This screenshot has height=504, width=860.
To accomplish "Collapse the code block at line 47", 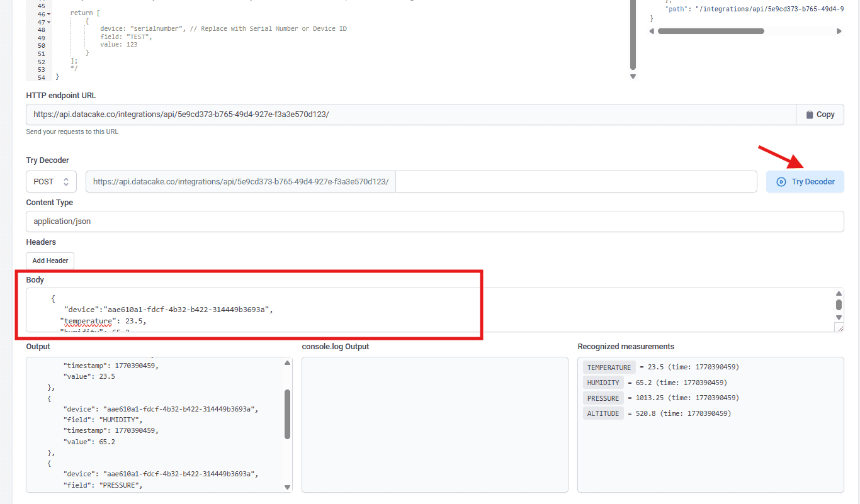I will pos(48,22).
